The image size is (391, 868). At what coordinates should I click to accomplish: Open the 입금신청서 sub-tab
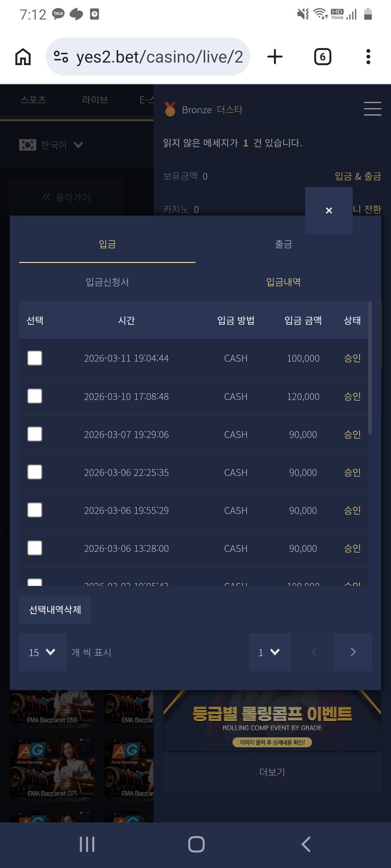(x=107, y=282)
